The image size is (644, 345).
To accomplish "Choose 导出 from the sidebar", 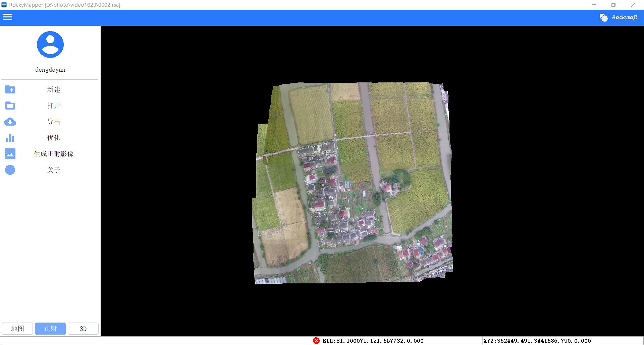I will [x=54, y=122].
